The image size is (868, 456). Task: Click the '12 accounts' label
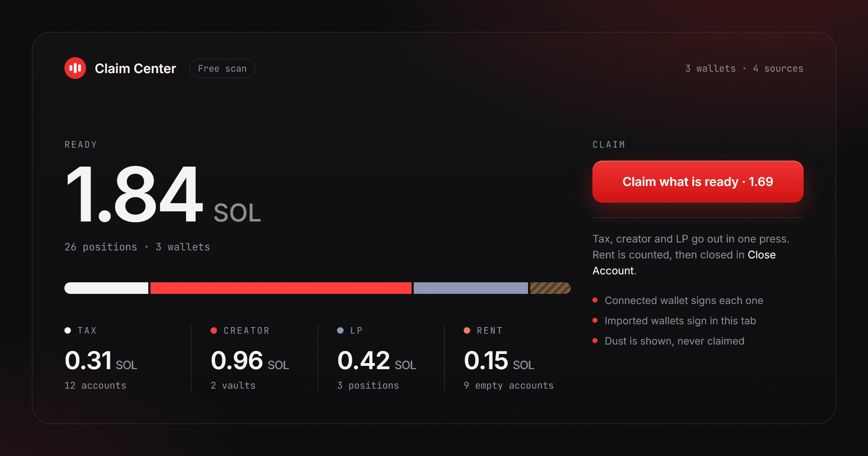[x=95, y=385]
